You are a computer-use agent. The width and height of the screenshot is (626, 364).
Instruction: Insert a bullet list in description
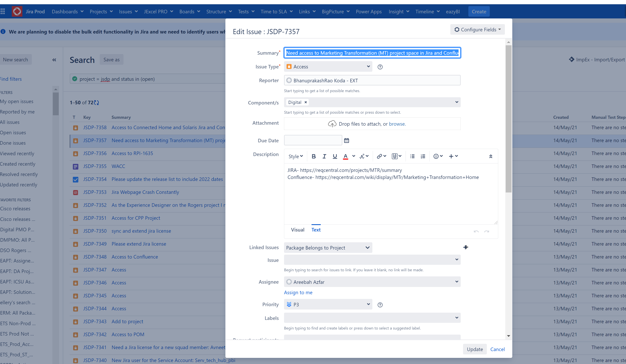tap(412, 156)
